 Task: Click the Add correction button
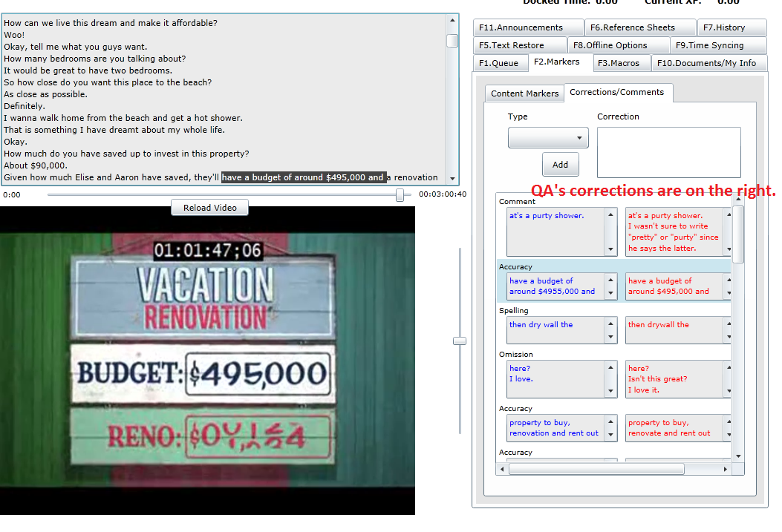560,165
